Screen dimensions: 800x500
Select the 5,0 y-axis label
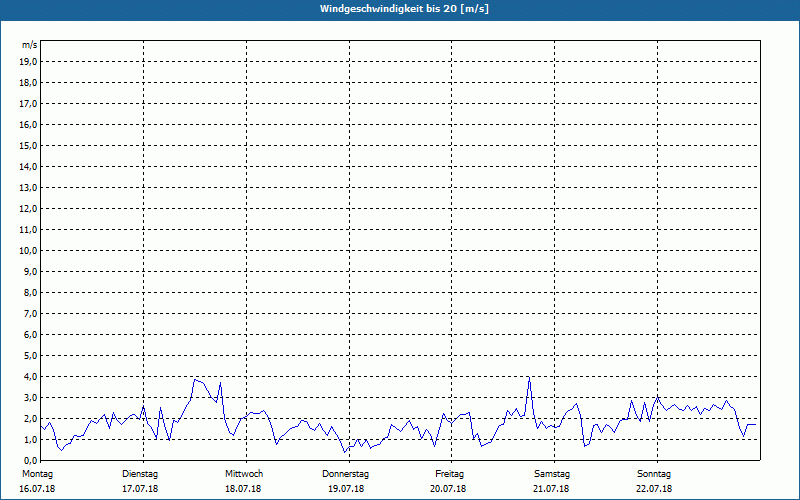[x=30, y=355]
